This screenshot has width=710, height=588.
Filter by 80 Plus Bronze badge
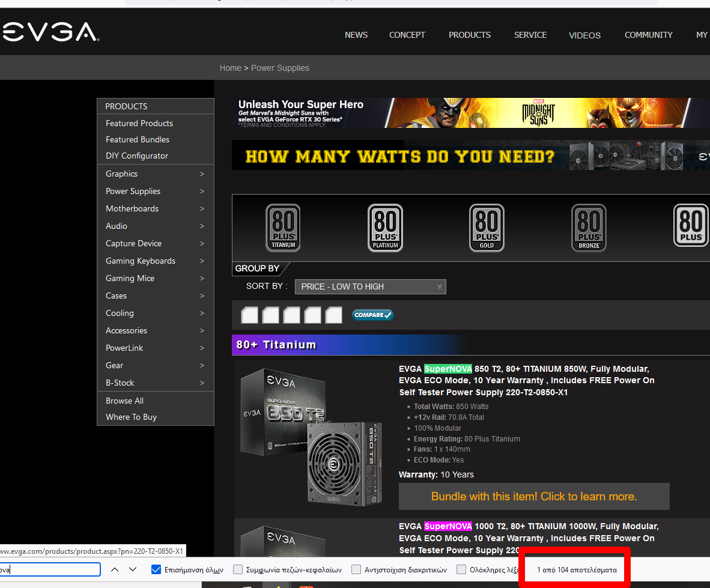tap(589, 228)
